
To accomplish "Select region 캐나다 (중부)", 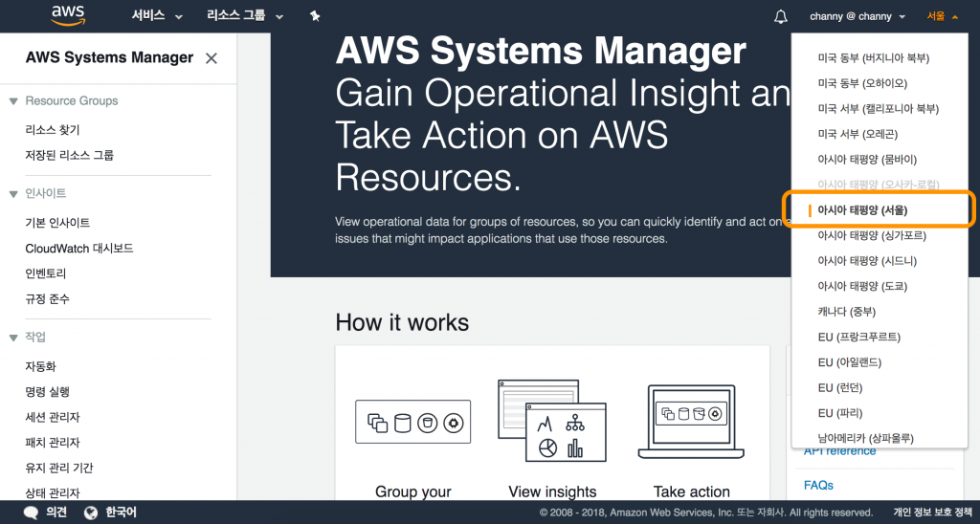I will (x=847, y=312).
